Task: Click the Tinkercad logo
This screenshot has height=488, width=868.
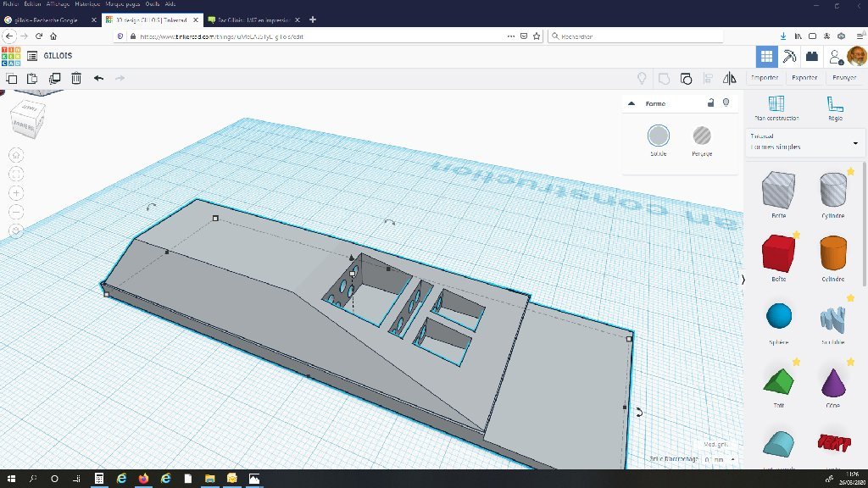Action: (x=10, y=56)
